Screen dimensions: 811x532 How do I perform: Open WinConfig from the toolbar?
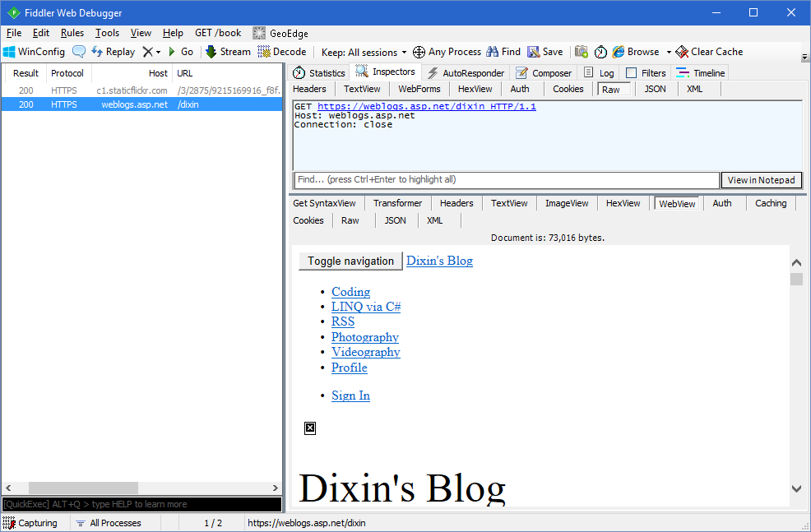point(35,52)
